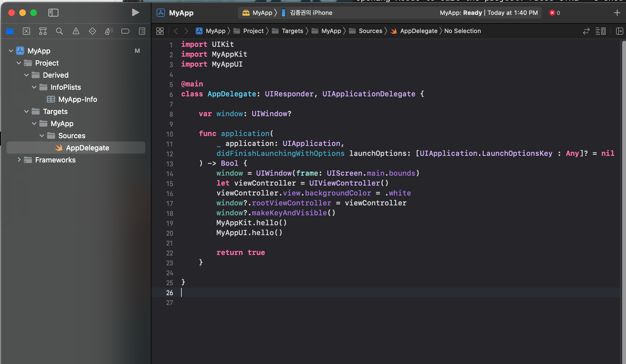Image resolution: width=626 pixels, height=364 pixels.
Task: Toggle the editor minimap adjust options
Action: 600,31
